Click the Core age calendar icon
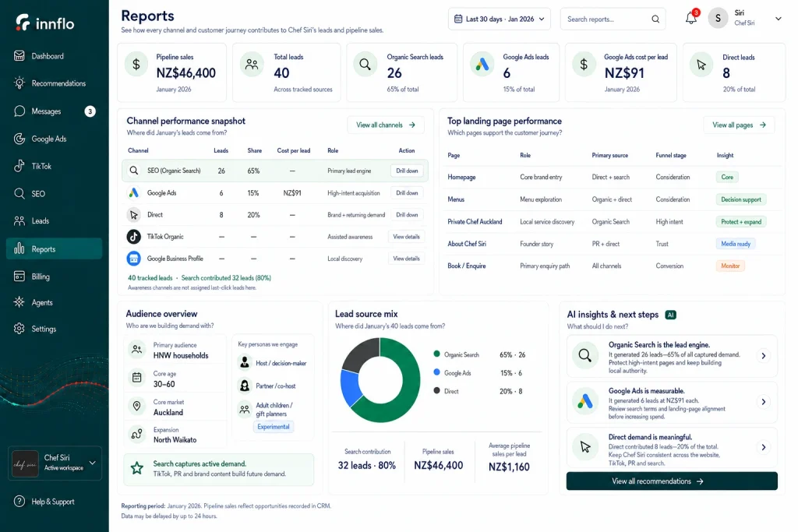798x532 pixels. [136, 377]
